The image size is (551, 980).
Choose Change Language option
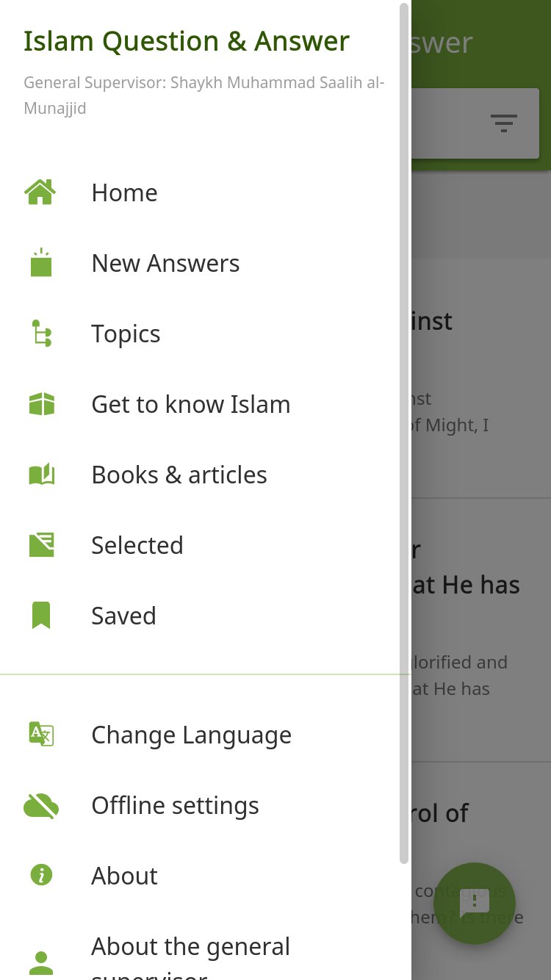click(x=206, y=735)
